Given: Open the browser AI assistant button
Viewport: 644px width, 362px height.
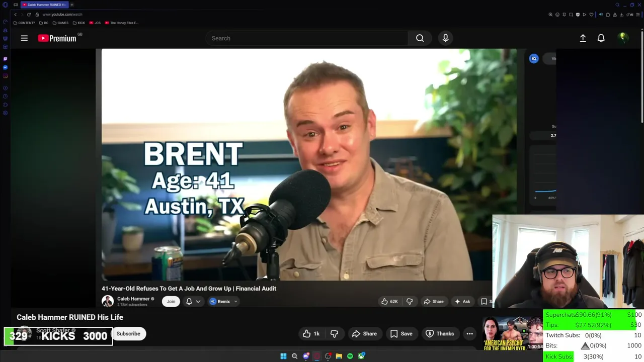Looking at the screenshot, I should tap(631, 15).
